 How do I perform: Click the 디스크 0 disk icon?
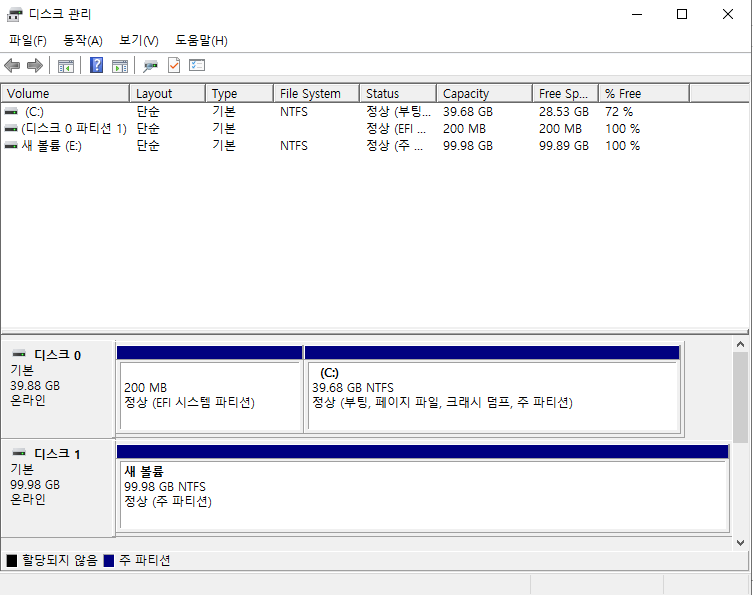tap(19, 354)
